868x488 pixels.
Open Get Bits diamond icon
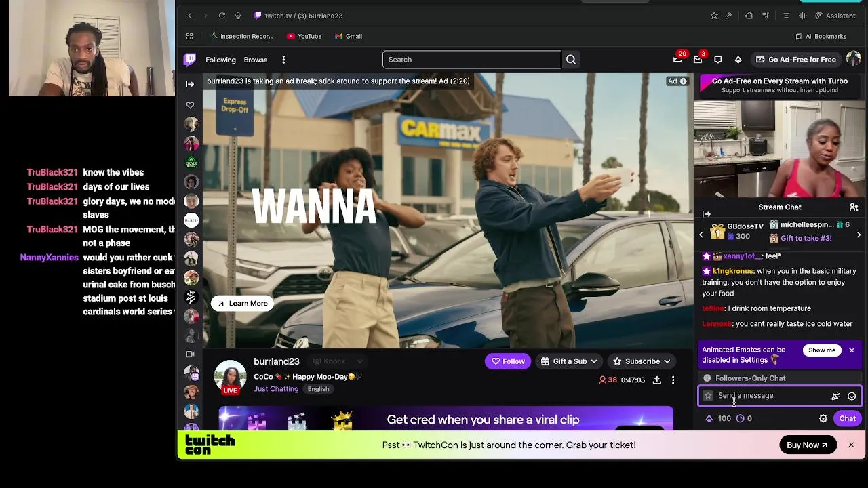pyautogui.click(x=738, y=60)
